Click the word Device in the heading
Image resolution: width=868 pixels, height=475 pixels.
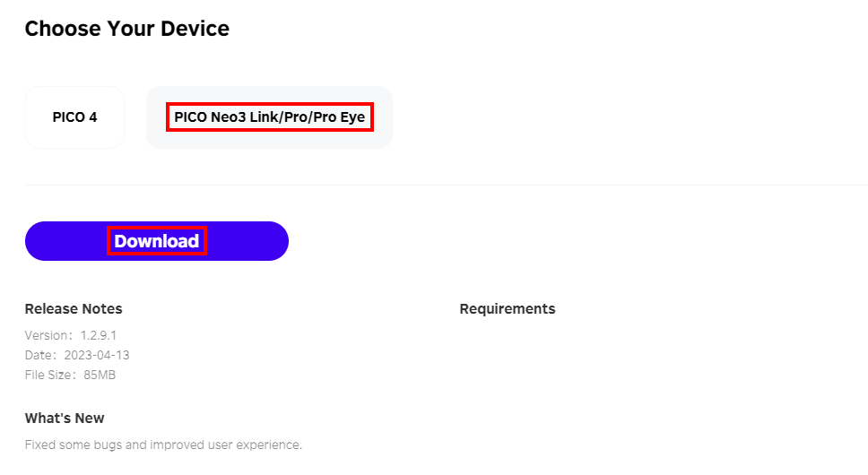[195, 29]
